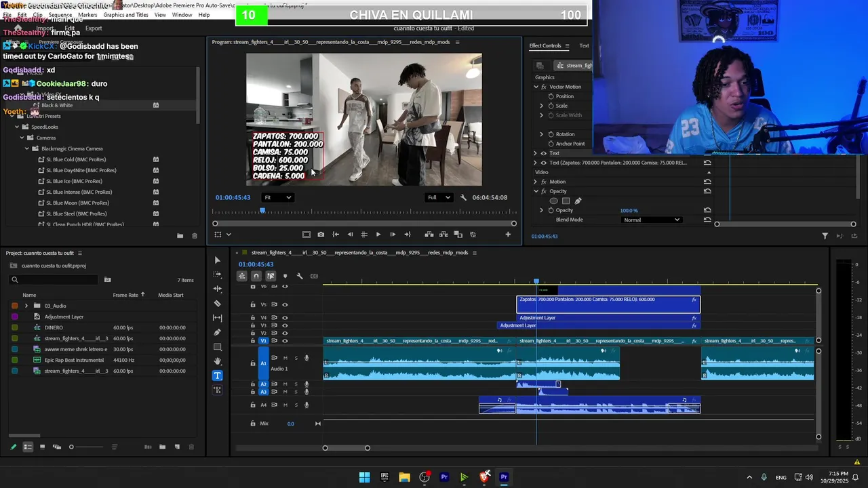Open the timeline wrench display settings
The width and height of the screenshot is (868, 488).
point(299,276)
